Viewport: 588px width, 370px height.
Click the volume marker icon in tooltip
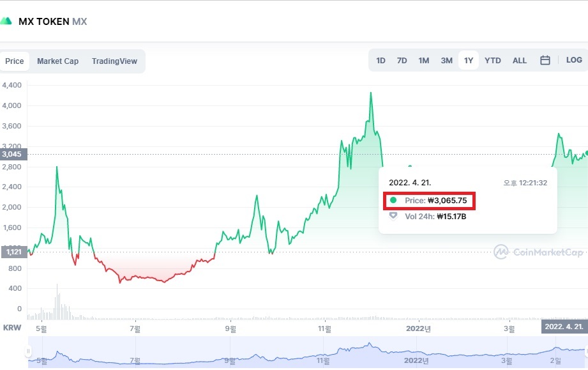click(x=393, y=216)
